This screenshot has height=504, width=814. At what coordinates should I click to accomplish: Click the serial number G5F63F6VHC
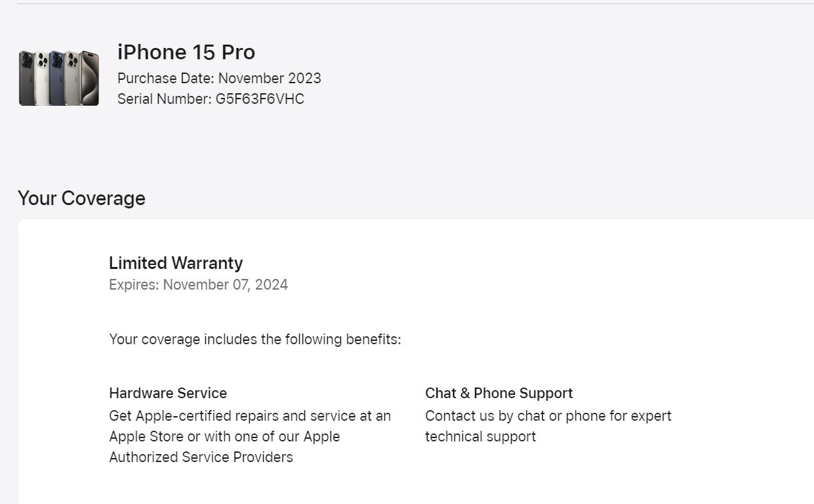[260, 99]
